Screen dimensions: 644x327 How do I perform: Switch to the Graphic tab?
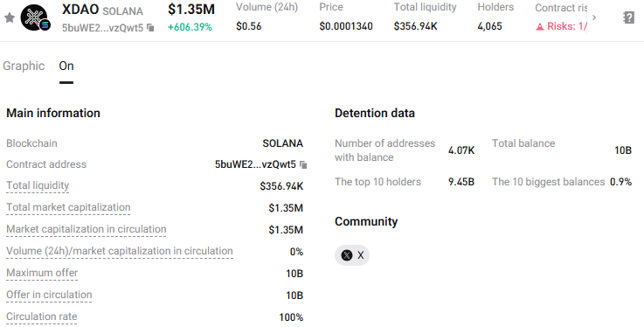24,66
